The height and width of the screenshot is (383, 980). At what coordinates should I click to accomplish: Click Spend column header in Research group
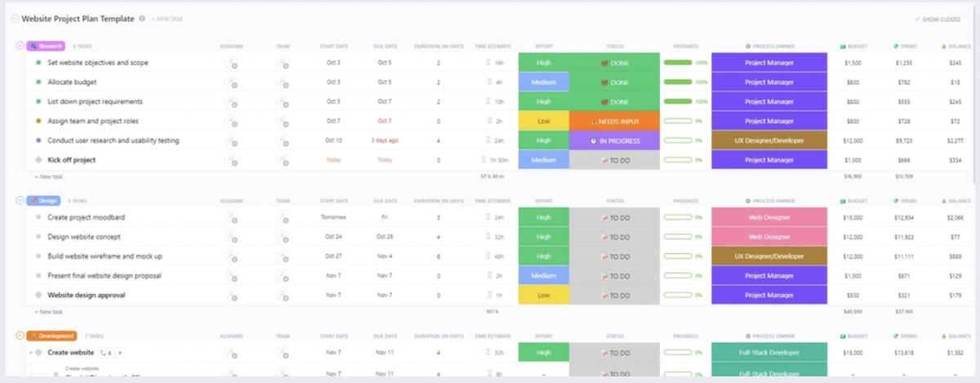point(903,47)
